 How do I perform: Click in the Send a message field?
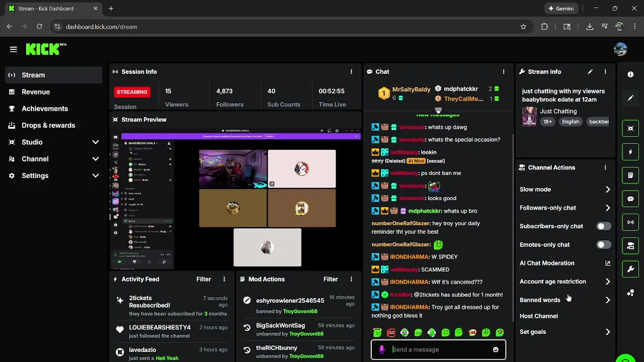click(x=439, y=349)
